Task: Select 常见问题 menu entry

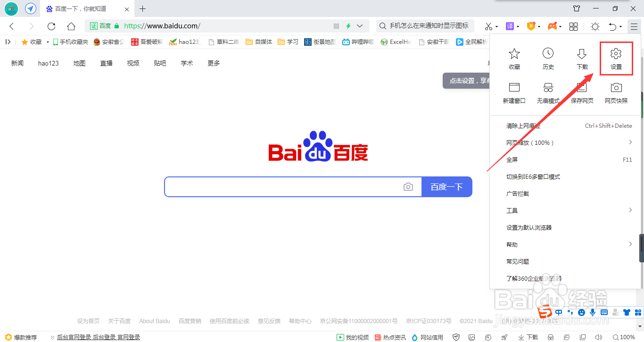Action: tap(566, 261)
